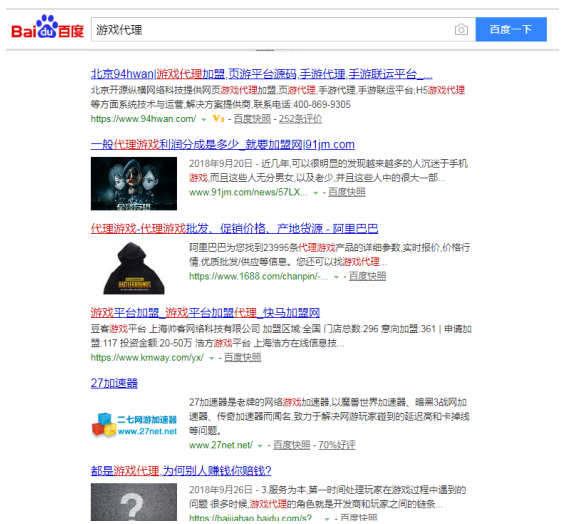The image size is (563, 524).
Task: Click the 70%好评 rating link
Action: [x=337, y=445]
